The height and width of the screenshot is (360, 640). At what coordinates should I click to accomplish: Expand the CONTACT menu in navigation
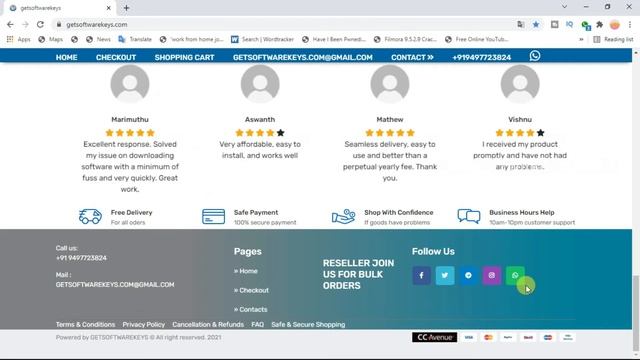tap(412, 57)
